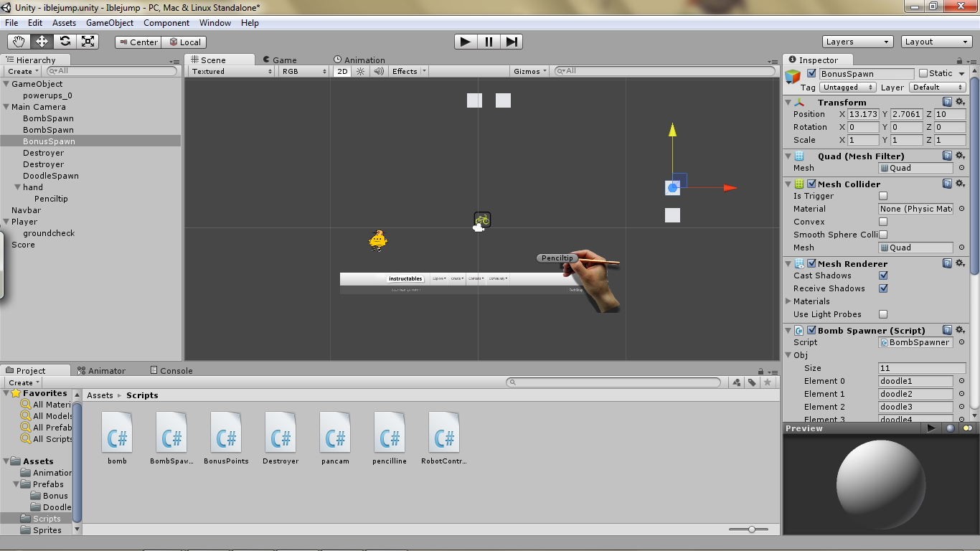
Task: Toggle 2D scene view mode
Action: [342, 71]
